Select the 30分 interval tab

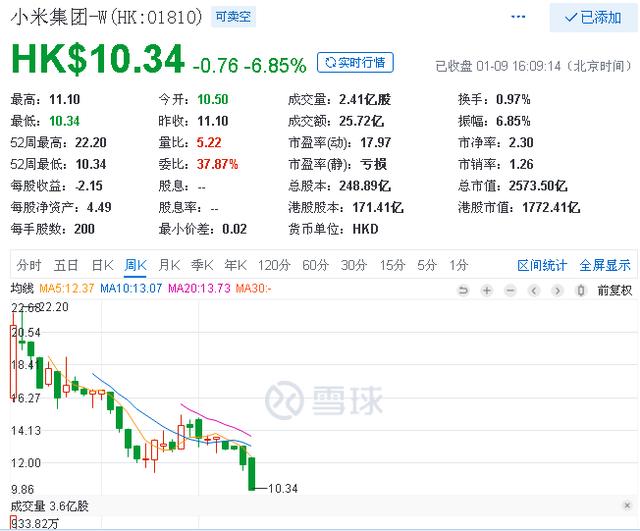(354, 265)
